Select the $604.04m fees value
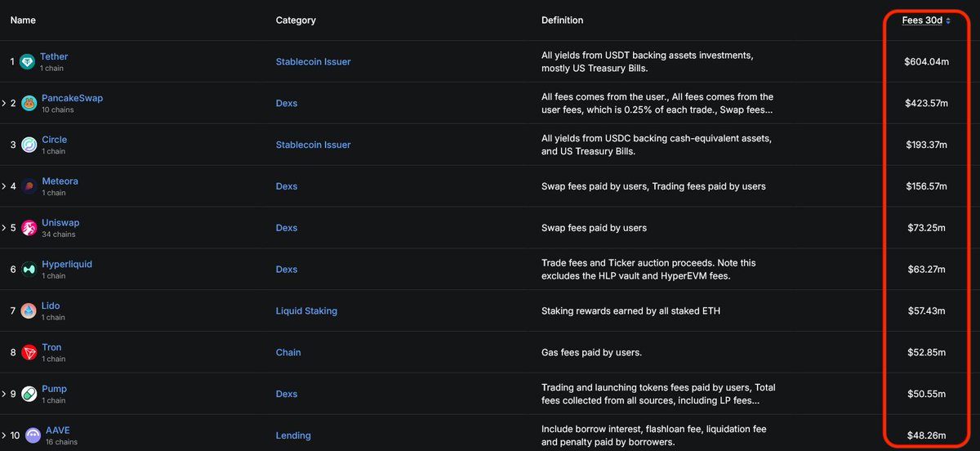This screenshot has width=980, height=451. pos(926,62)
